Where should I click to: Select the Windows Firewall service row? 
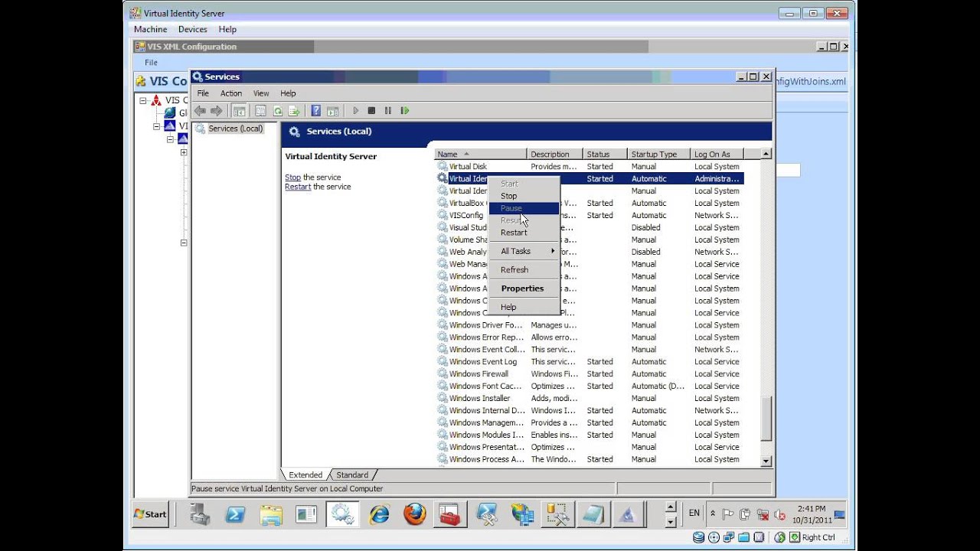590,373
